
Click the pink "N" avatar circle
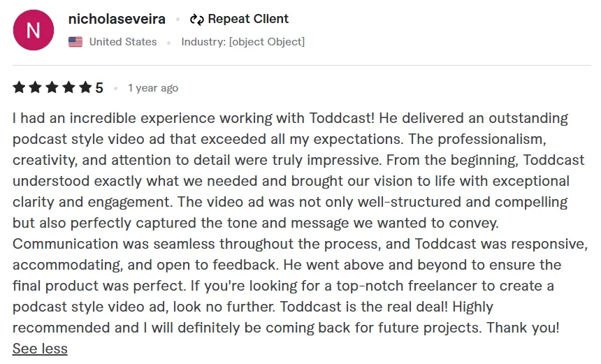(x=33, y=30)
